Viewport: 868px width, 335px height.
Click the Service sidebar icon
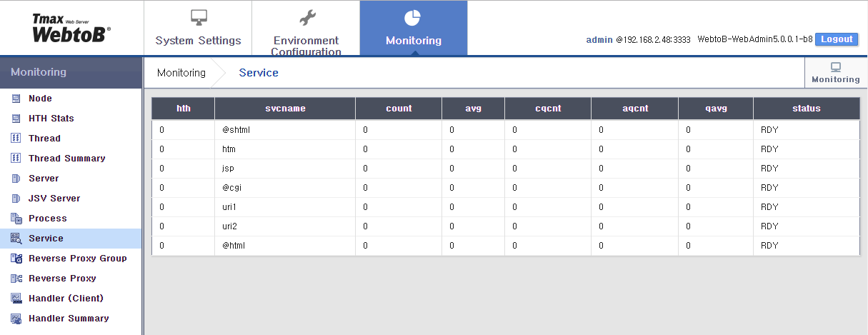tap(16, 239)
